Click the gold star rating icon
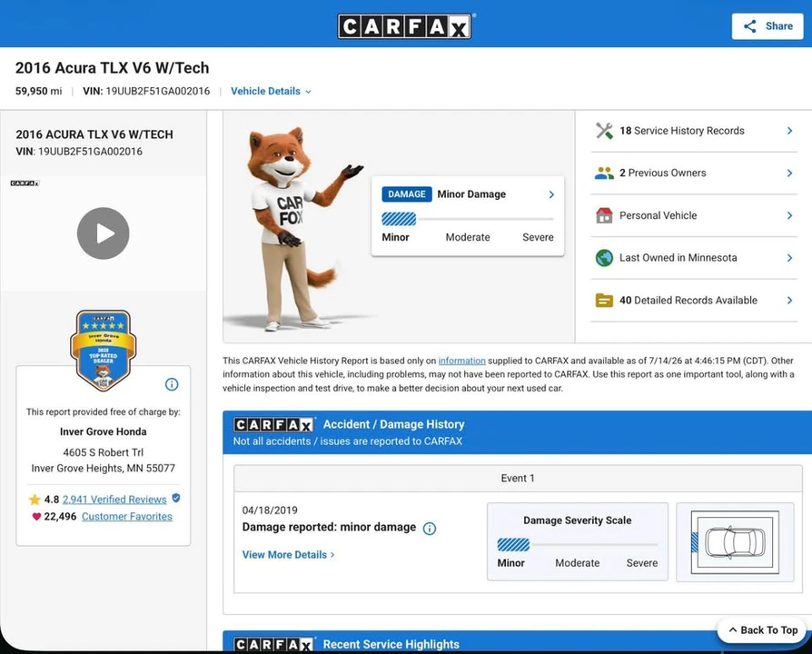This screenshot has height=654, width=812. pyautogui.click(x=35, y=500)
